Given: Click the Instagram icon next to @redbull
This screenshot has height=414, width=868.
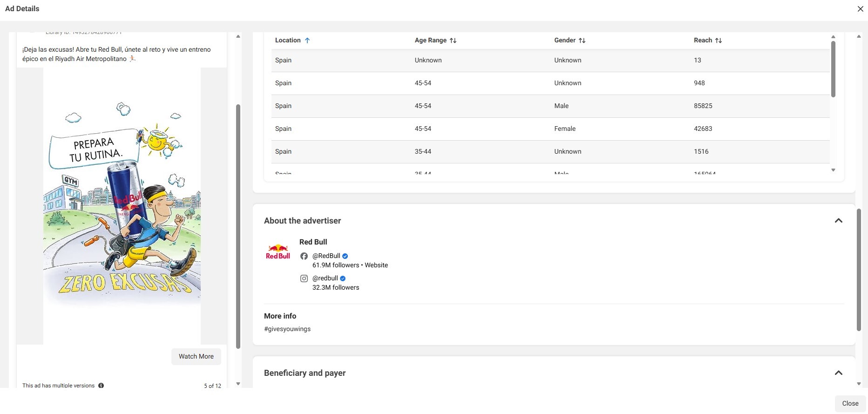Looking at the screenshot, I should (x=304, y=278).
